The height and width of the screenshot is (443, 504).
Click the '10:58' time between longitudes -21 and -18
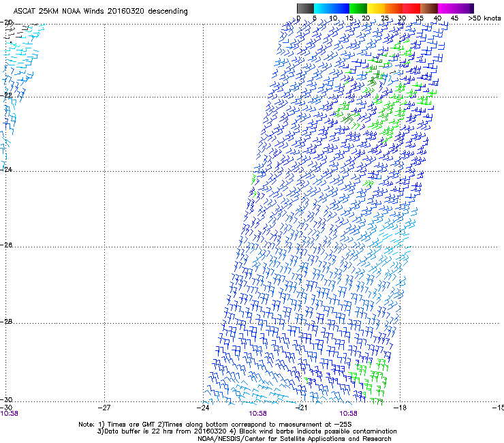(348, 414)
